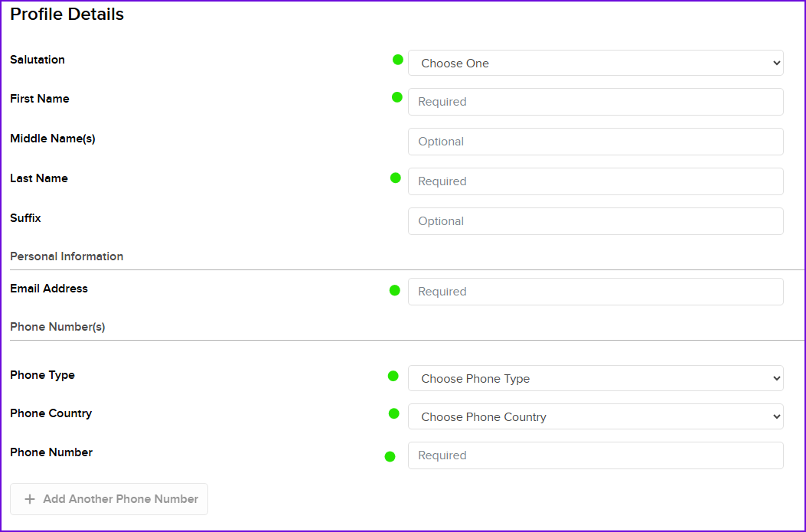
Task: Open the Salutation Choose One dropdown
Action: tap(596, 63)
